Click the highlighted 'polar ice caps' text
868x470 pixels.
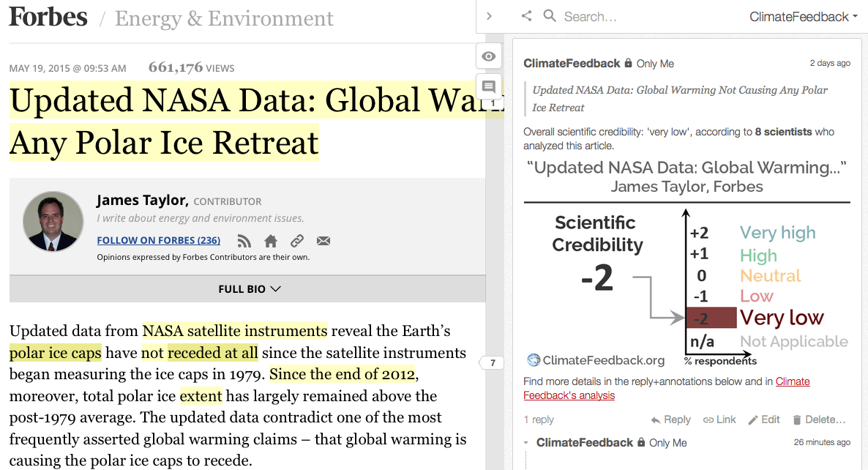[x=56, y=353]
